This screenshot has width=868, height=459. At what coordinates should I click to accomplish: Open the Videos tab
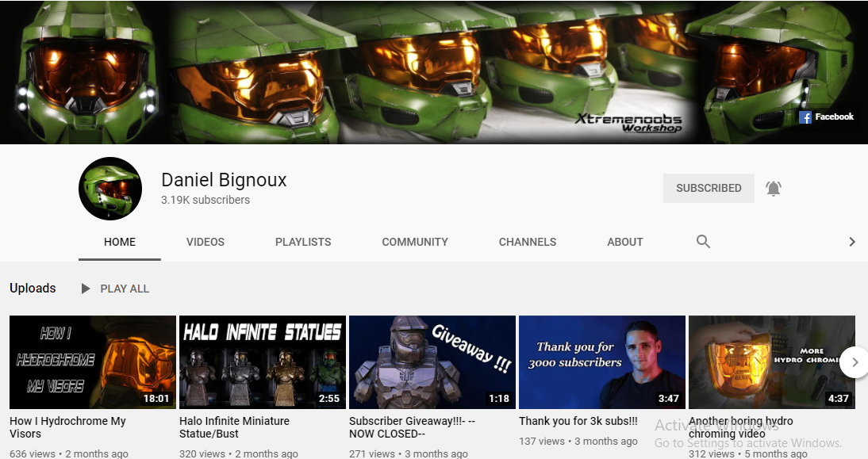click(205, 243)
